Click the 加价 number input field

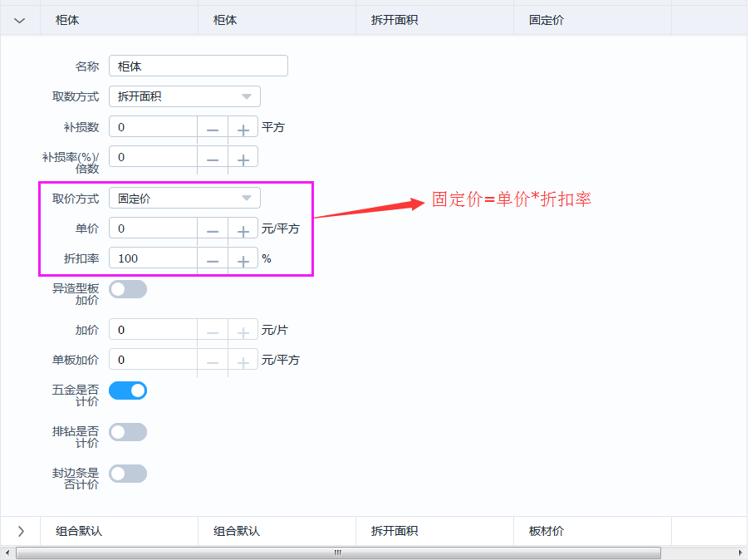(x=153, y=330)
